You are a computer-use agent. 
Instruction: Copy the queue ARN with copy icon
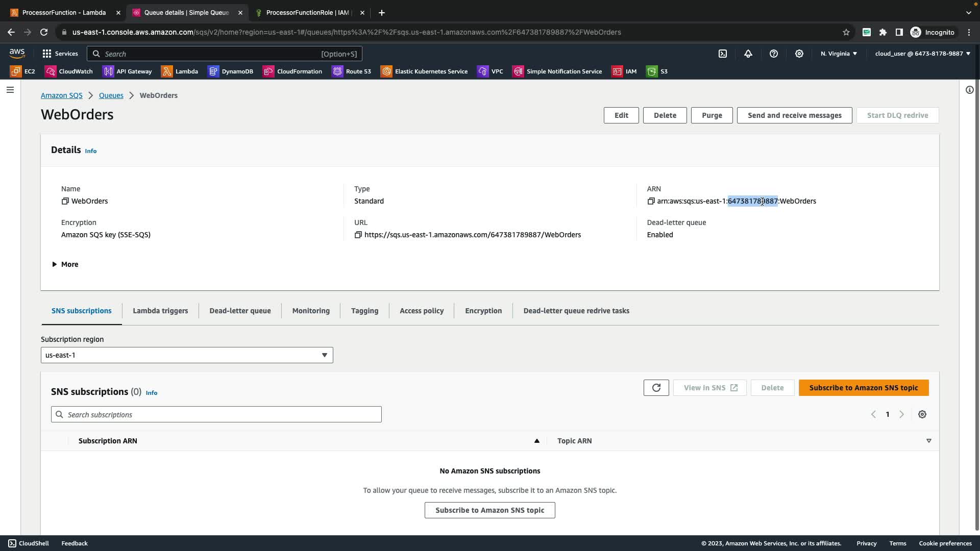(651, 201)
